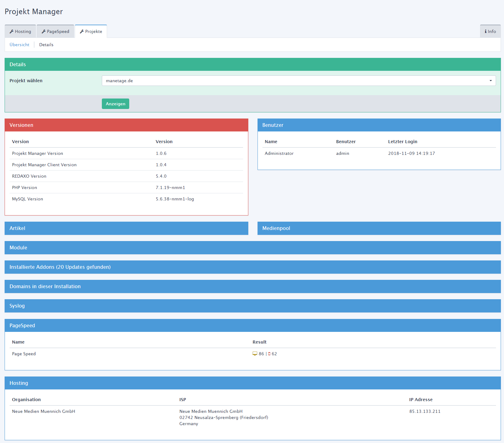Click the Projekt wählen label
The image size is (504, 443).
[26, 81]
